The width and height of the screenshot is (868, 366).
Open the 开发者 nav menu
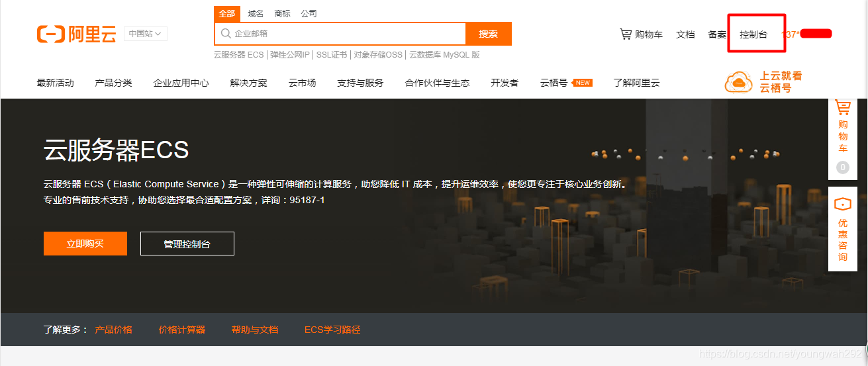click(x=505, y=83)
